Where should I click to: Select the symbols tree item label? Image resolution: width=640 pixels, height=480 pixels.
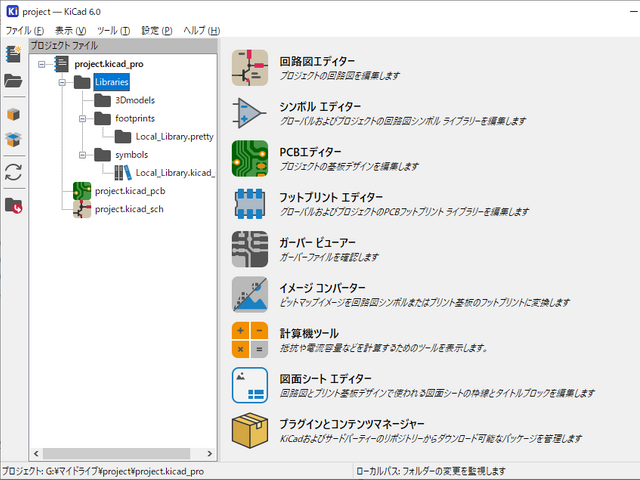(131, 155)
